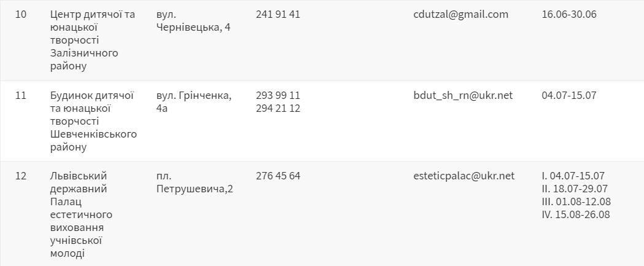Click session II dates 18.07-29.07
This screenshot has width=644, height=266.
coord(574,189)
